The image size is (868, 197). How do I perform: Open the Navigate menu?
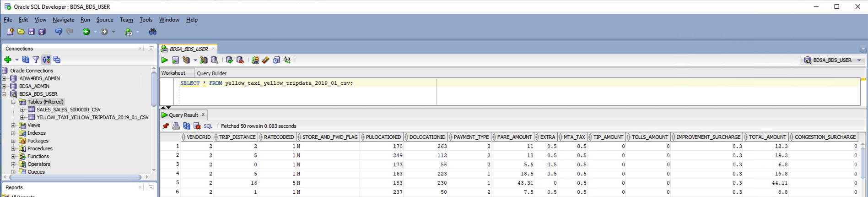point(63,20)
